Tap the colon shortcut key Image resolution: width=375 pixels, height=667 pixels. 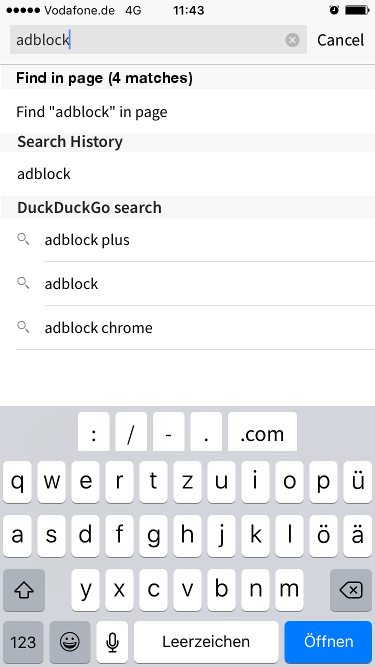[94, 432]
